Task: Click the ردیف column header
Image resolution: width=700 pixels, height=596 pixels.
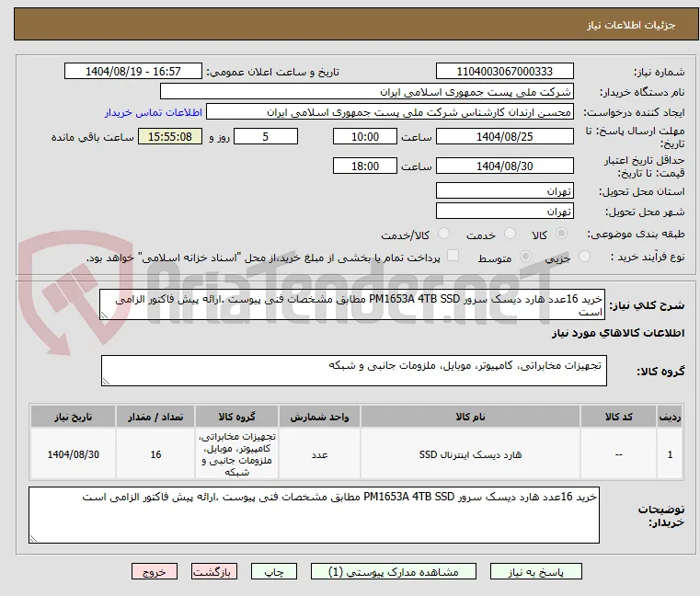Action: tap(670, 417)
